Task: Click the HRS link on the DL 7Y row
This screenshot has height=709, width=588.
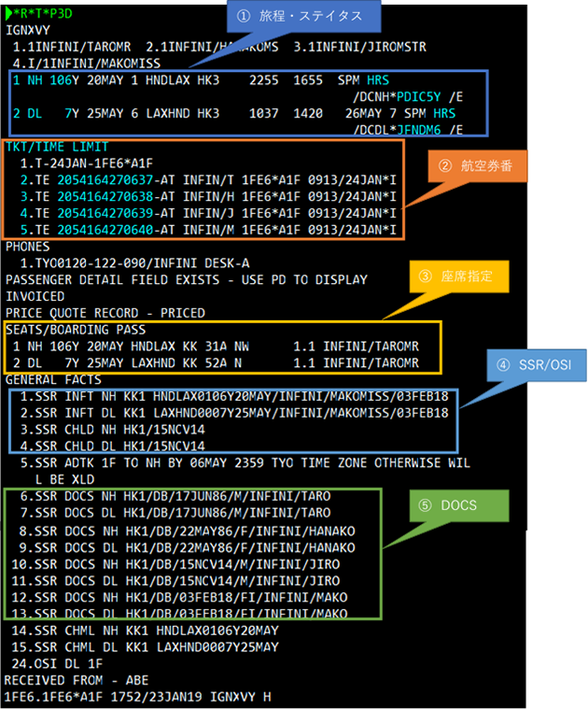Action: 445,113
